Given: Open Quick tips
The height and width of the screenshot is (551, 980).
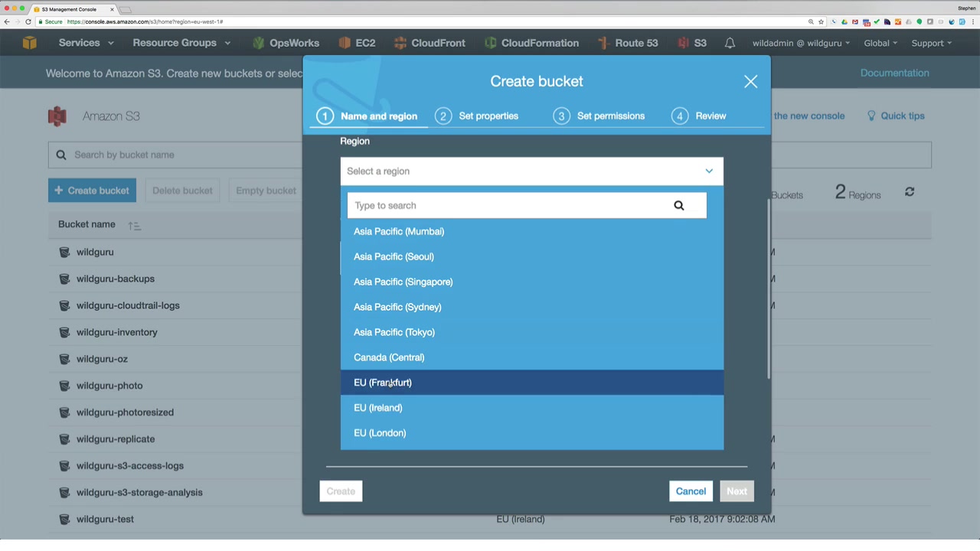Looking at the screenshot, I should pos(896,116).
